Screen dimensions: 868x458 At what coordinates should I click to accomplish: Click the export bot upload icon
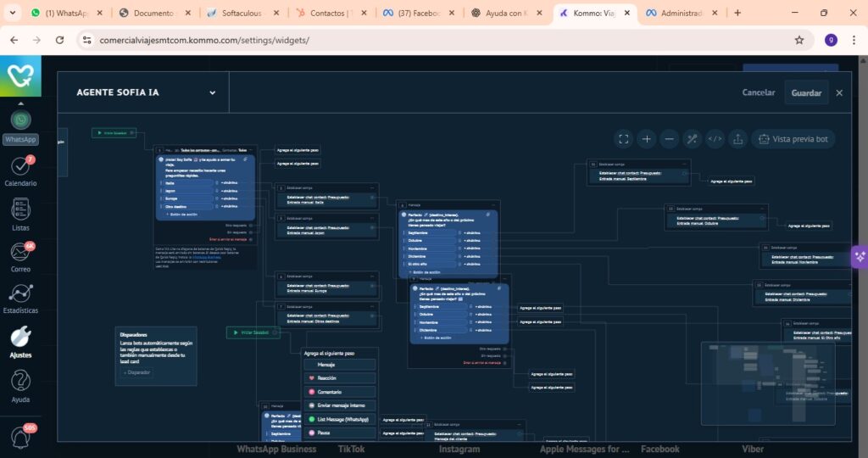click(x=738, y=139)
